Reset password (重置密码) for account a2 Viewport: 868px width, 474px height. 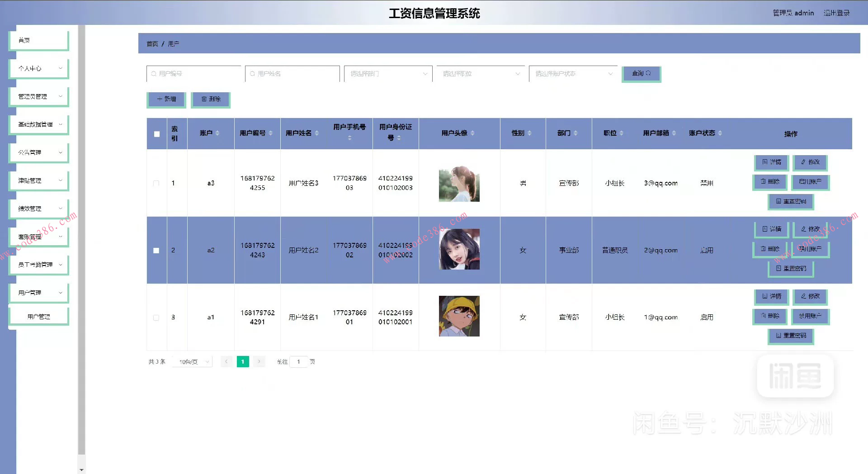(x=791, y=268)
